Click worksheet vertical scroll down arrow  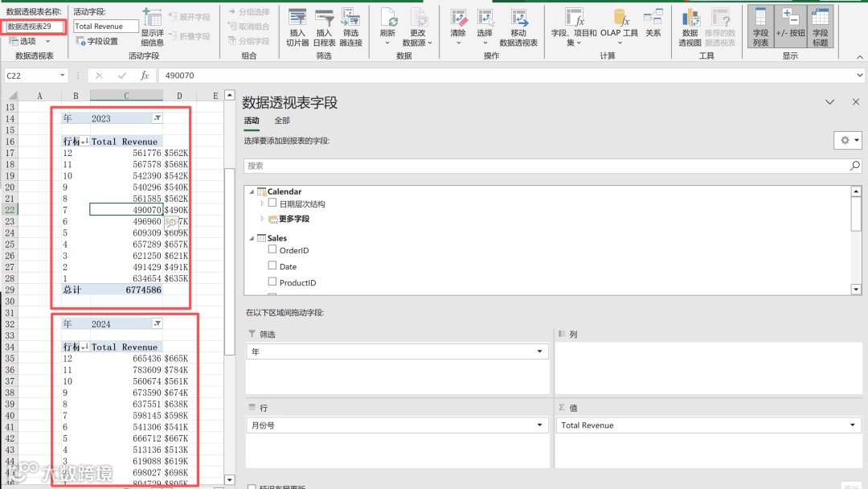[x=229, y=479]
